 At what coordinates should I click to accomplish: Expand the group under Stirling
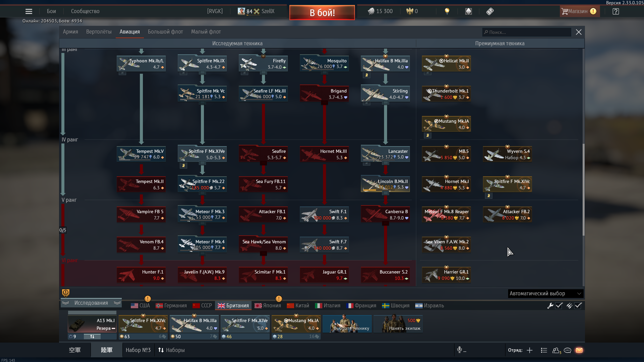(385, 103)
